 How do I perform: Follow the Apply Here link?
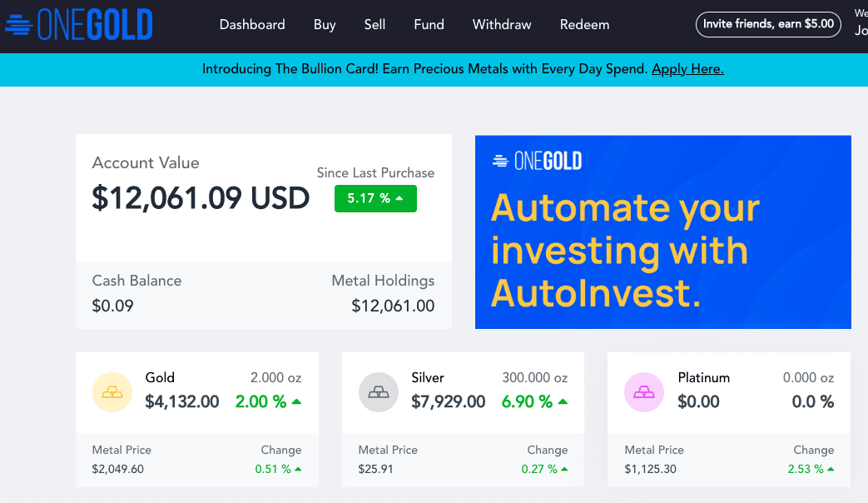coord(687,69)
